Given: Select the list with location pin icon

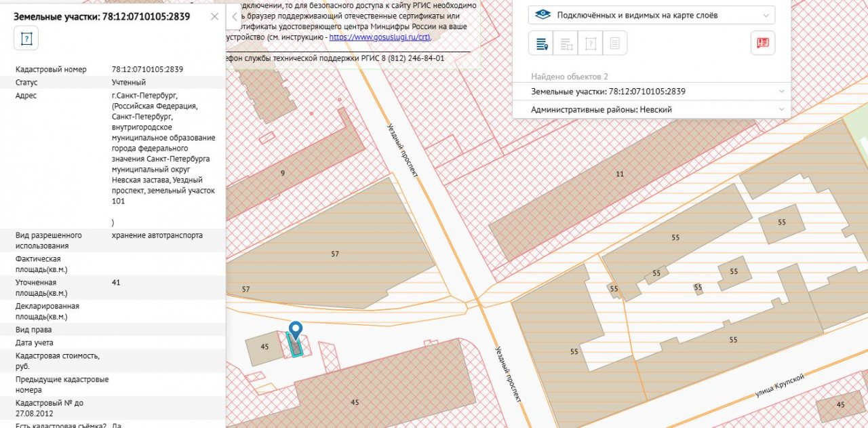Looking at the screenshot, I should click(x=542, y=43).
